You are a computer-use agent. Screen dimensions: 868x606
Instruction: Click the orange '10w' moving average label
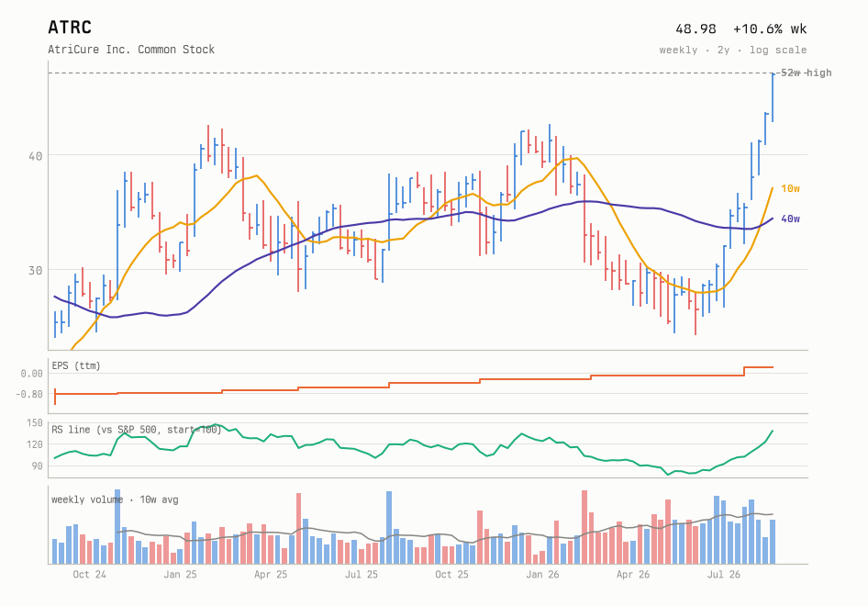click(x=790, y=188)
